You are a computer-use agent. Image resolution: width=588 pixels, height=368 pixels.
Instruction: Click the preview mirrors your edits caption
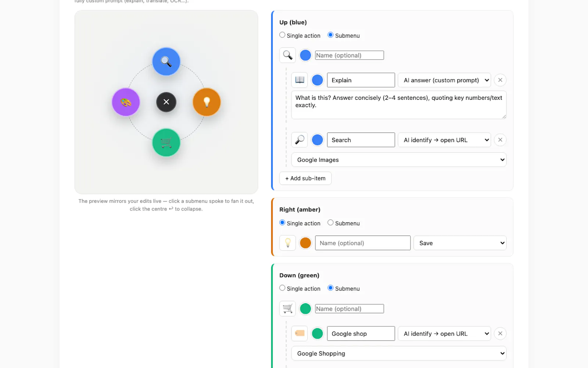[166, 205]
